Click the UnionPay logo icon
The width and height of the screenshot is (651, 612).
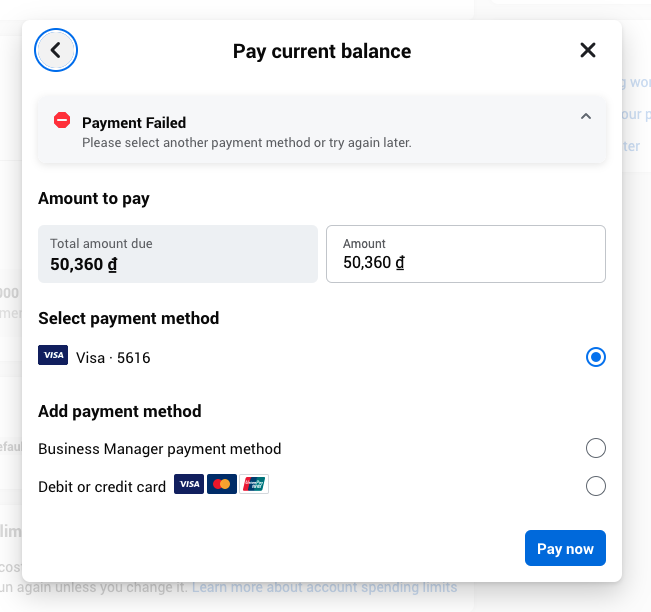click(x=254, y=485)
